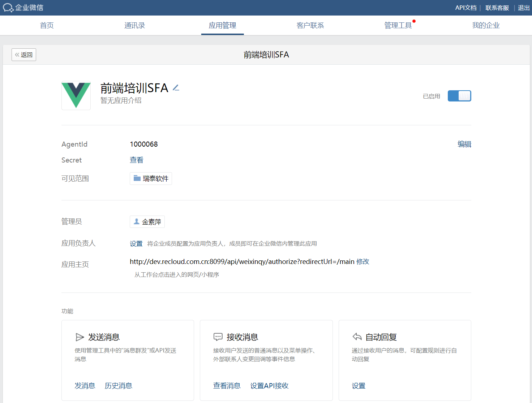
Task: Click the 企业微信 logo icon
Action: tap(8, 8)
